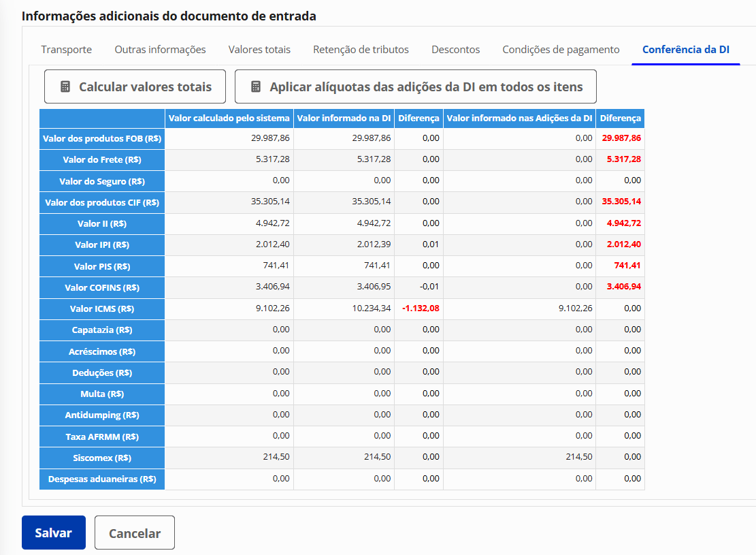Select the Conferência da DI tab
The width and height of the screenshot is (756, 555).
pos(685,50)
